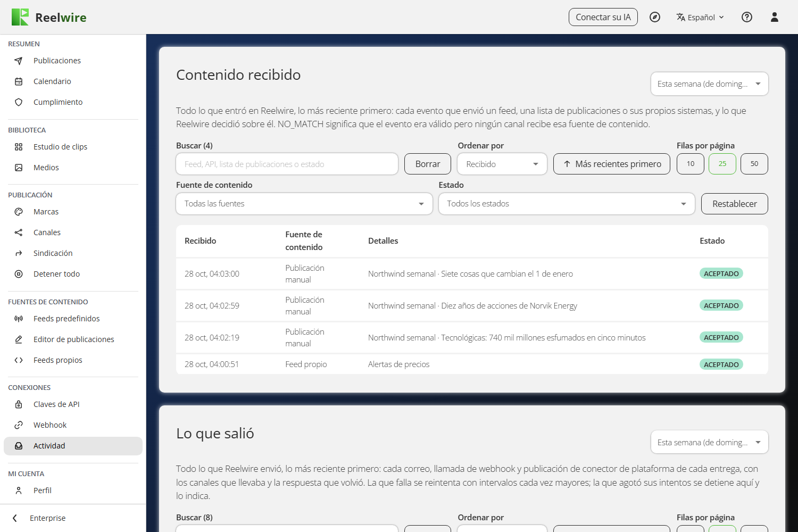798x532 pixels.
Task: Click the Estudio de clips grid icon
Action: coord(19,147)
